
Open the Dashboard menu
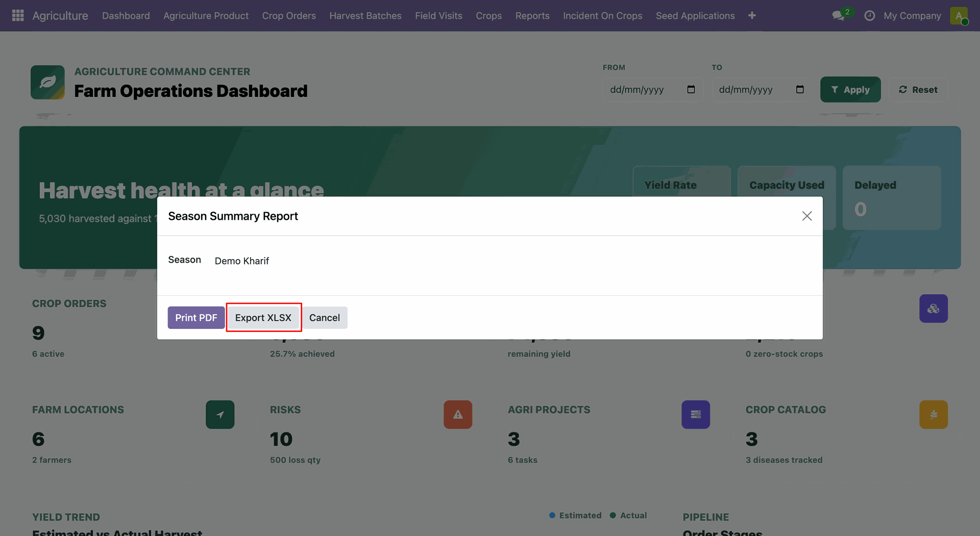(126, 16)
